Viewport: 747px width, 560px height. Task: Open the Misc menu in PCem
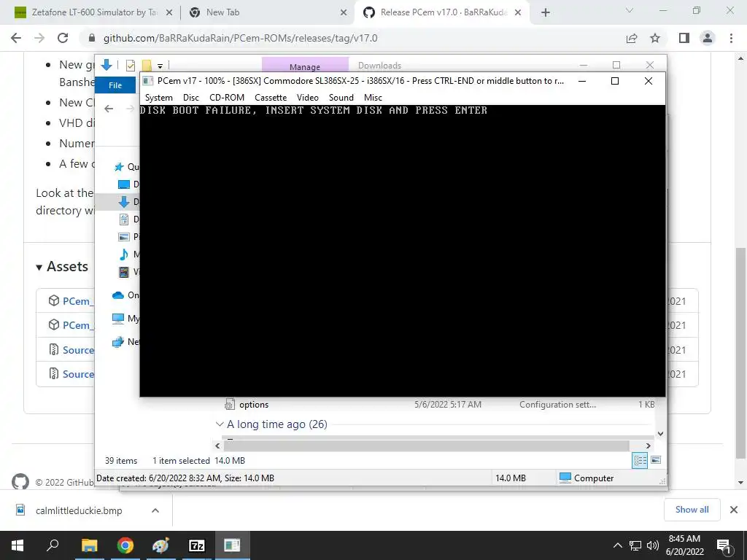pos(373,98)
